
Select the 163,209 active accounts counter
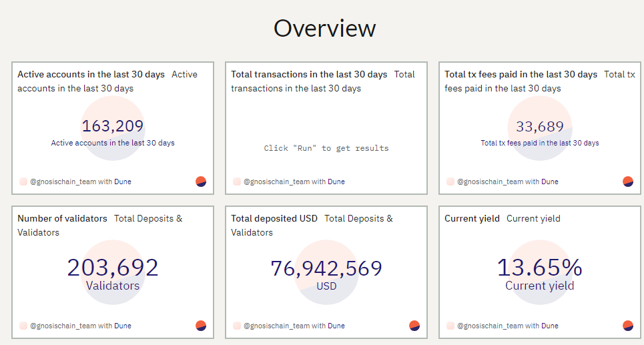click(113, 126)
